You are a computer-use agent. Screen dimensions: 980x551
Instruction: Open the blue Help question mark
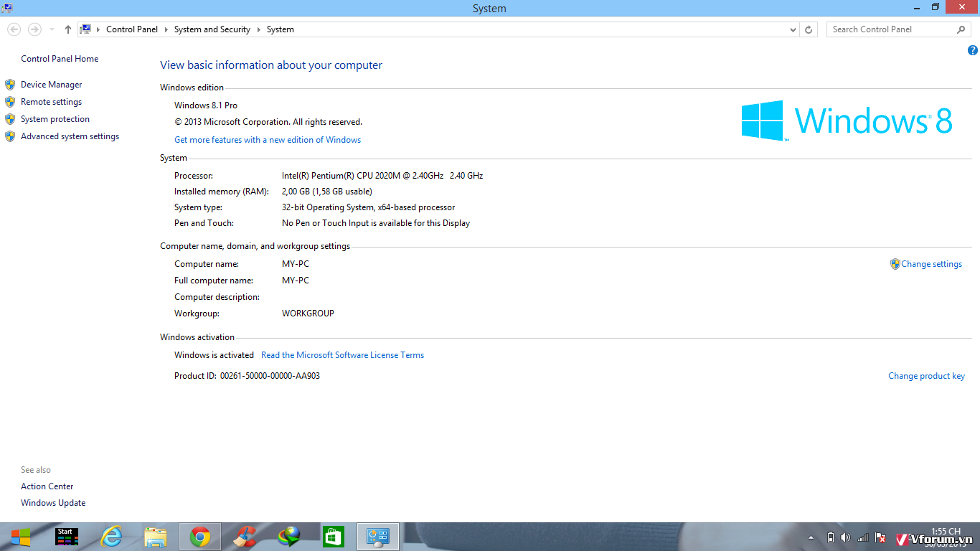pyautogui.click(x=972, y=50)
